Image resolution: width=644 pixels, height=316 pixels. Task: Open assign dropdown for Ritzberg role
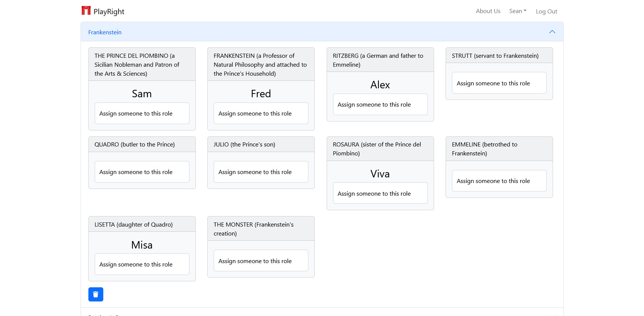pos(380,104)
